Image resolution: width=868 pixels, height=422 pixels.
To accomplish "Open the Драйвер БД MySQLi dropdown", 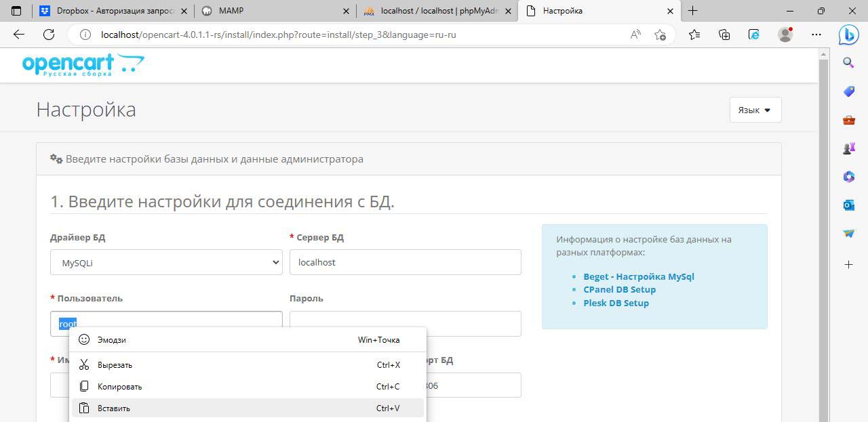I will tap(166, 263).
